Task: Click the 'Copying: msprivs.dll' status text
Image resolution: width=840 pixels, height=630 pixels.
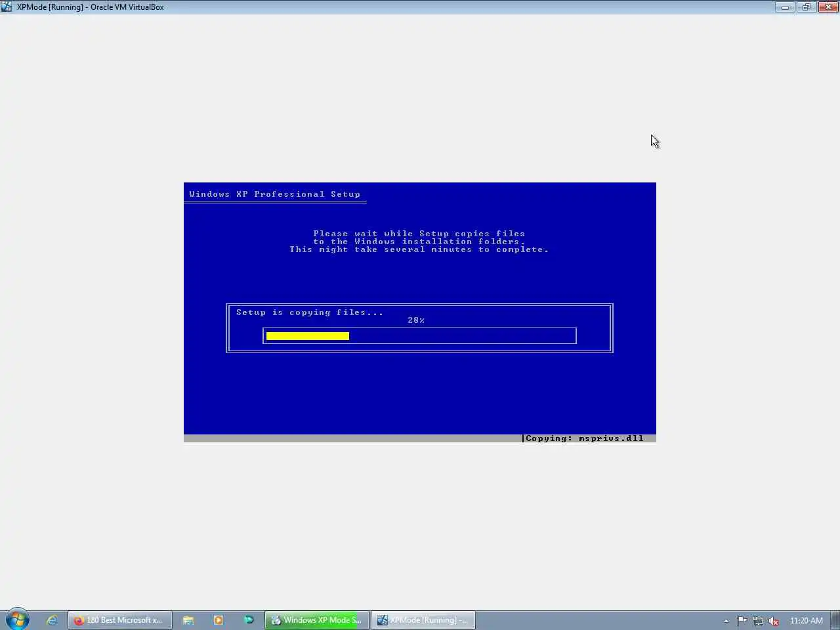Action: (585, 438)
